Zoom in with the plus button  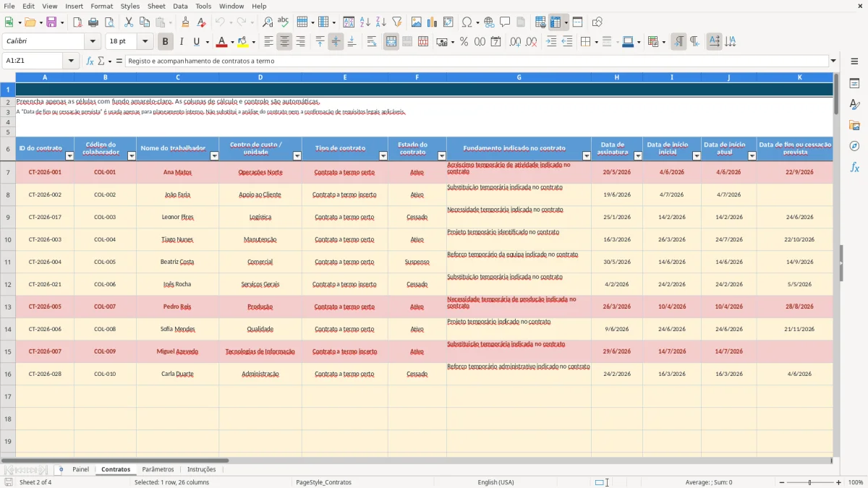tap(839, 482)
